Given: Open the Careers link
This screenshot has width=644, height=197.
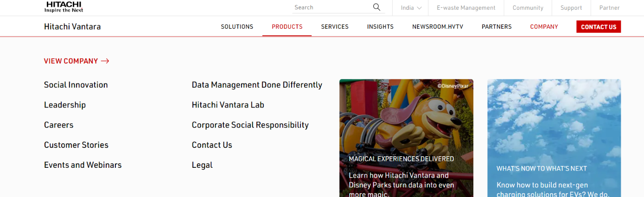Looking at the screenshot, I should pyautogui.click(x=59, y=125).
